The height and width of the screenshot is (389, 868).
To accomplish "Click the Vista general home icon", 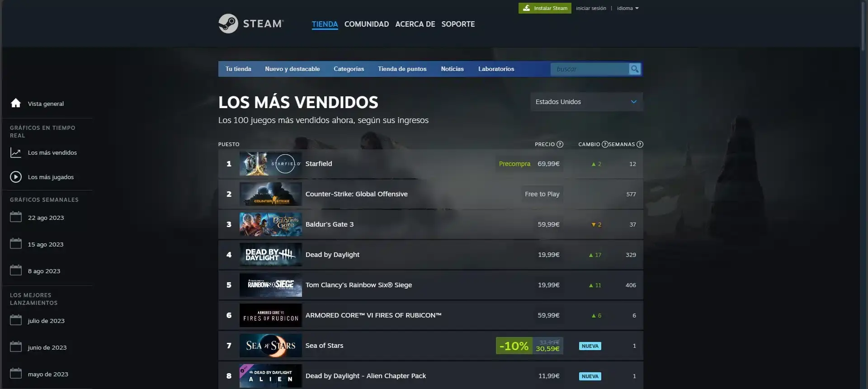I will (x=16, y=103).
